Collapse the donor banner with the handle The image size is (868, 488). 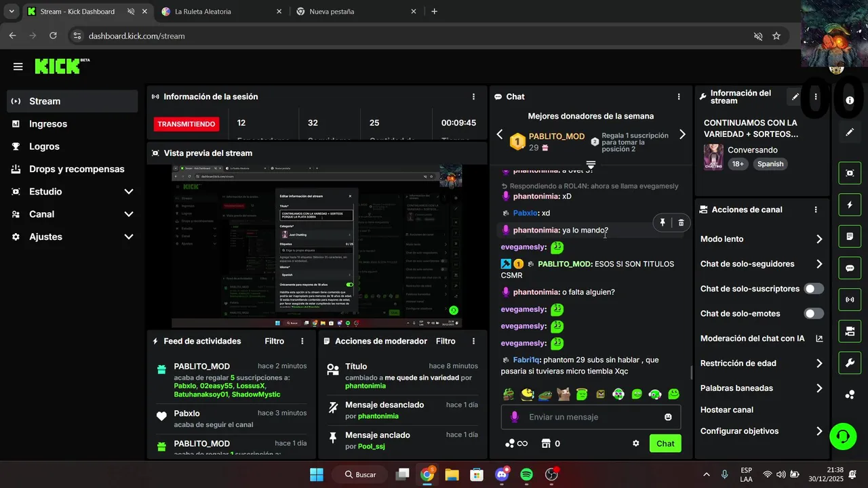591,165
